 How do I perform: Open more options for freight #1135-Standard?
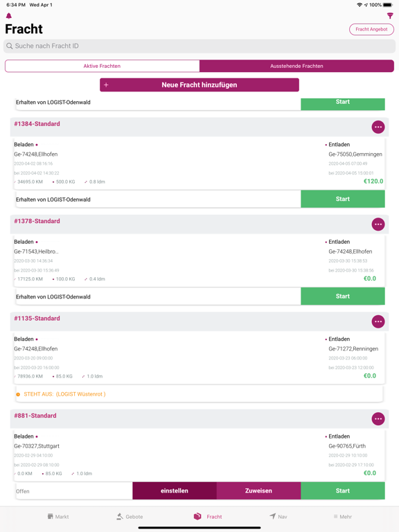pos(378,321)
